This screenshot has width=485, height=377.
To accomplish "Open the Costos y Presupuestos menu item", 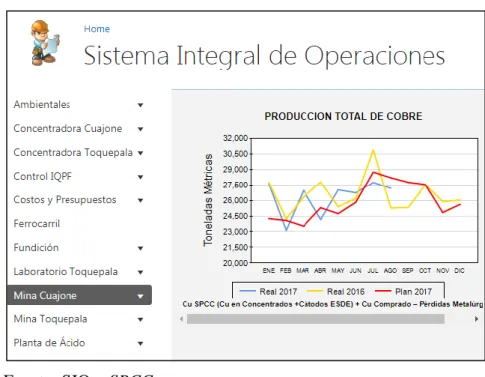I will click(x=65, y=200).
